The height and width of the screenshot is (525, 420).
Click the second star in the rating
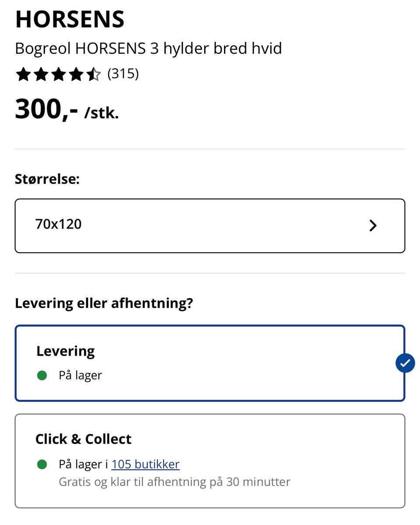pyautogui.click(x=41, y=74)
